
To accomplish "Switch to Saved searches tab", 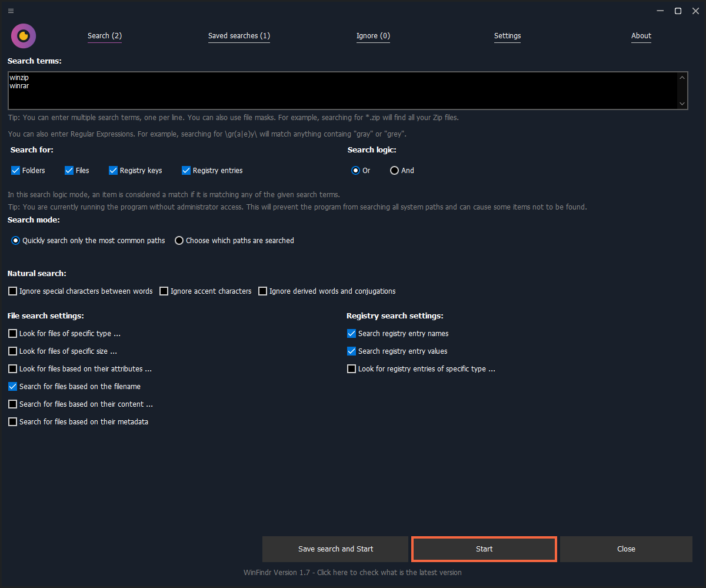I will tap(239, 36).
